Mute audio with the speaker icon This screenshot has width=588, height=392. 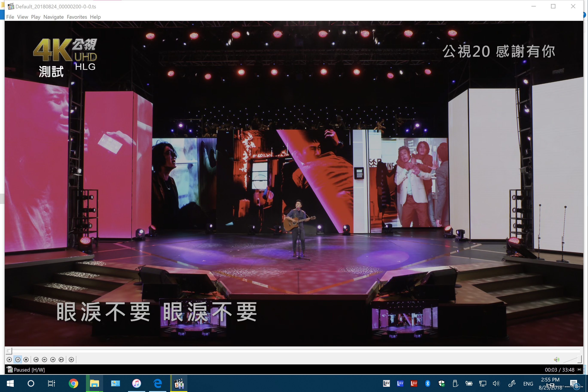coord(556,360)
